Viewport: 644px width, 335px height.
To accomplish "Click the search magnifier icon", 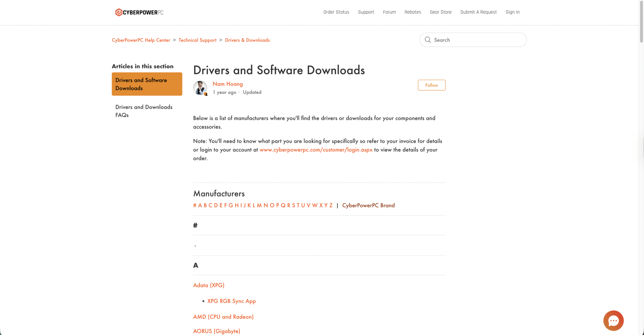I will click(x=428, y=40).
